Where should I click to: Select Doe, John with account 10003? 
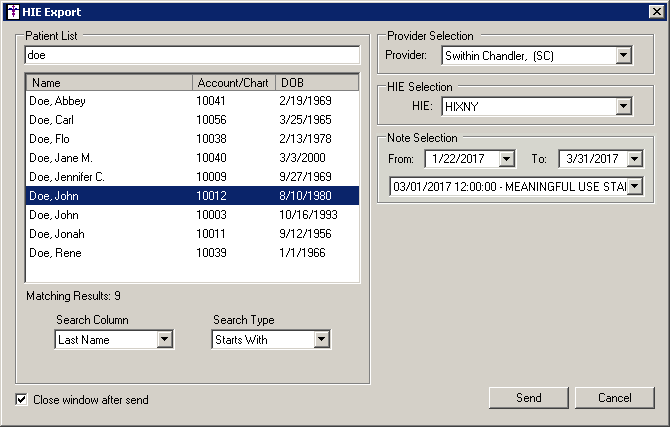[55, 215]
